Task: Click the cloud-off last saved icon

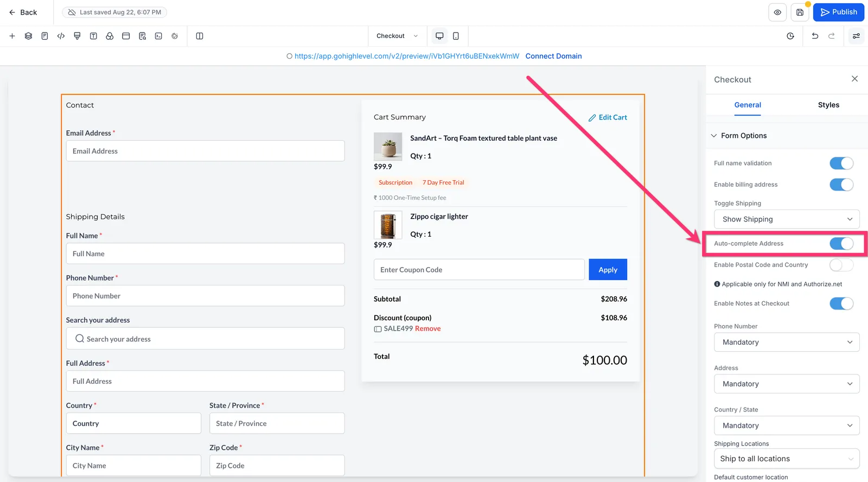Action: point(72,12)
